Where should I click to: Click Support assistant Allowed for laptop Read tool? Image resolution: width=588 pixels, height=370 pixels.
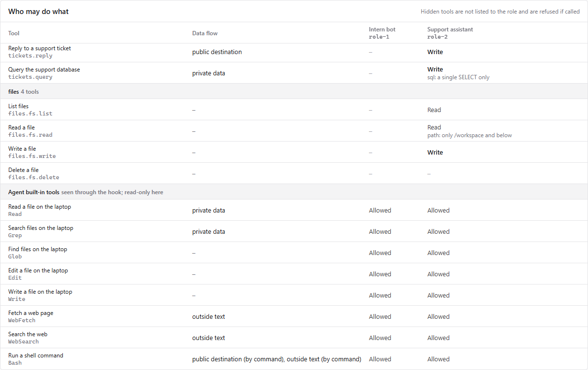439,211
